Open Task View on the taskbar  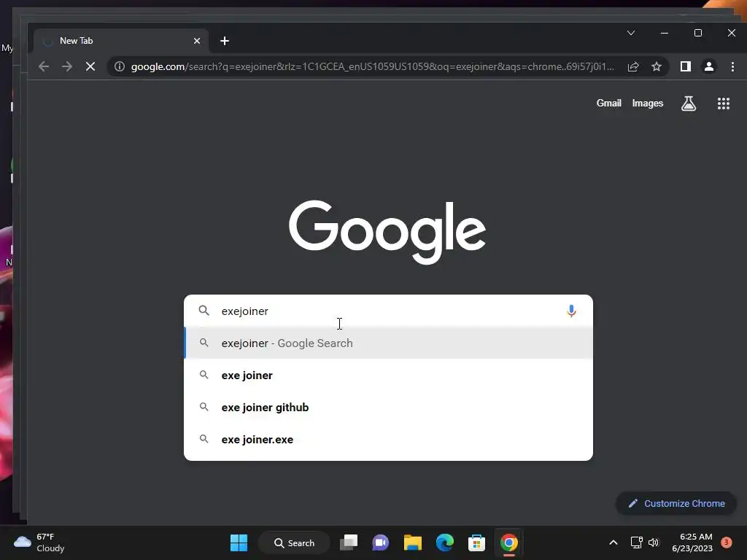(349, 542)
